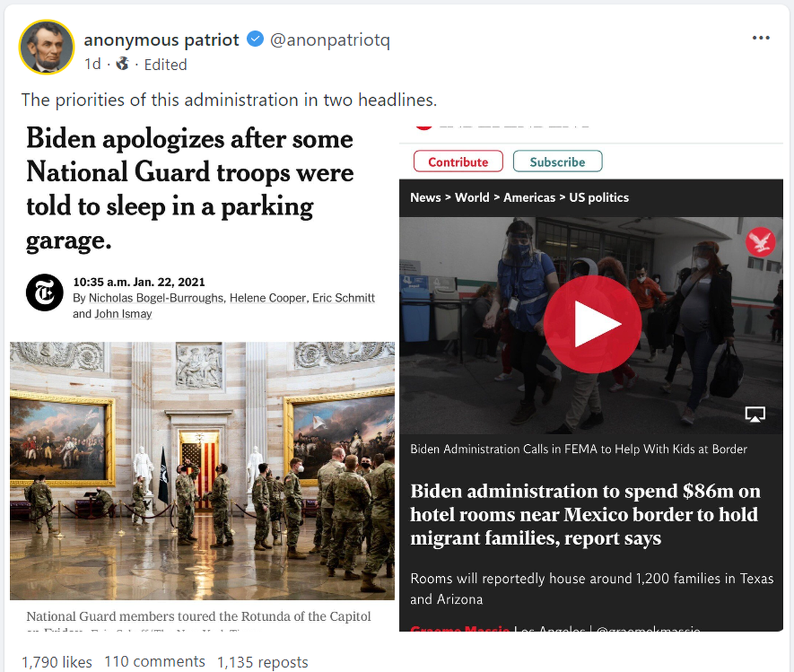Open the three-dots post options menu
The width and height of the screenshot is (794, 672).
tap(760, 38)
